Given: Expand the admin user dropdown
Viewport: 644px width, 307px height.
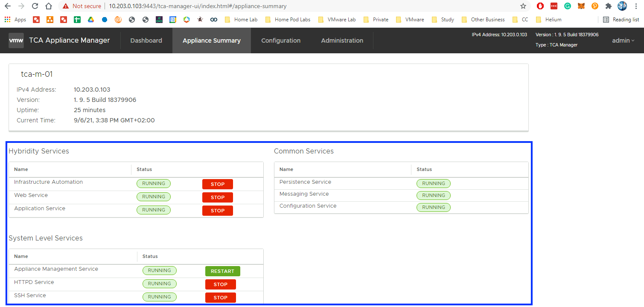Looking at the screenshot, I should click(623, 41).
